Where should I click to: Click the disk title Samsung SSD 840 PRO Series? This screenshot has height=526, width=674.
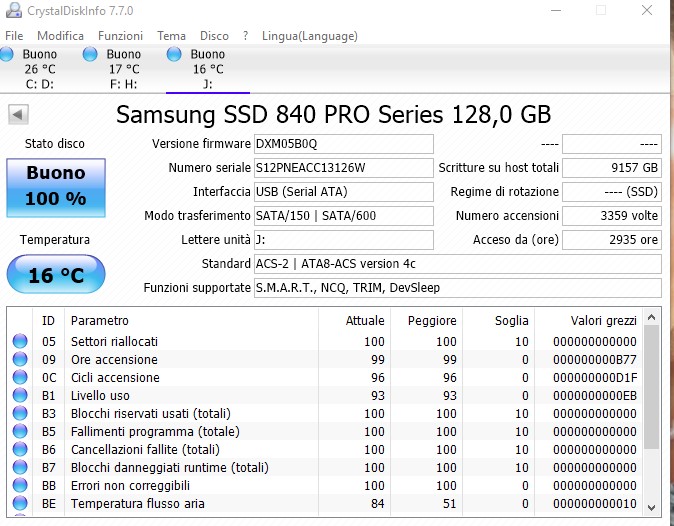pyautogui.click(x=334, y=114)
